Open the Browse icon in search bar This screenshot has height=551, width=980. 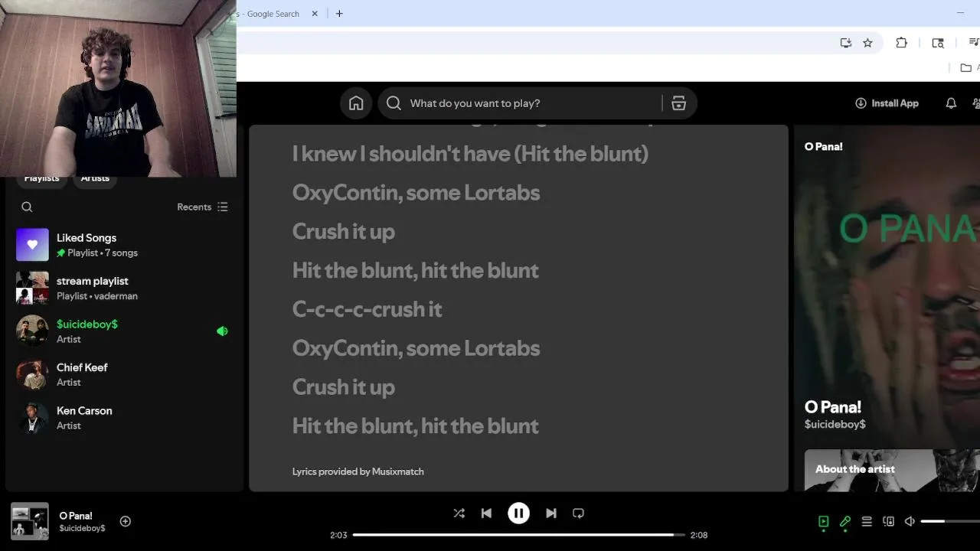(x=678, y=103)
